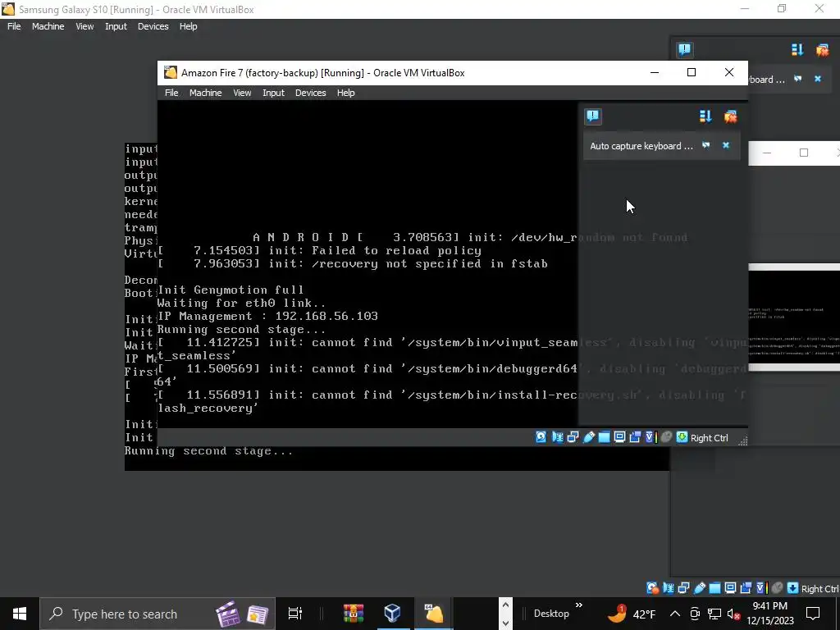The image size is (840, 630).
Task: Open WinRAR from the taskbar
Action: [354, 614]
